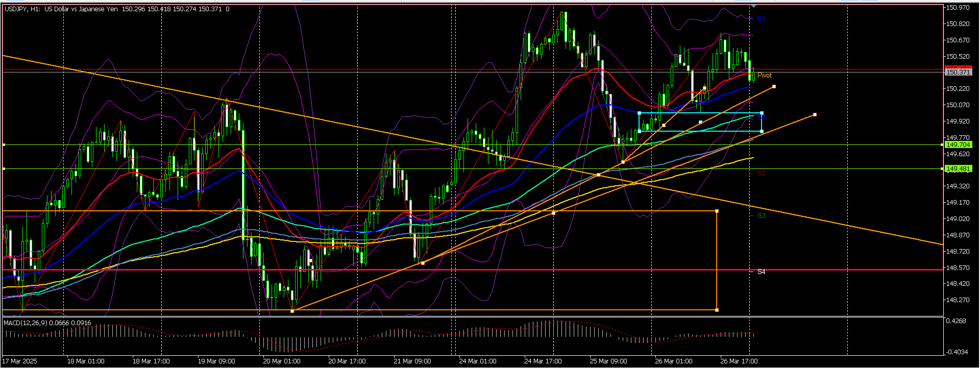Click the S3 support label
The image size is (980, 368).
tap(761, 216)
